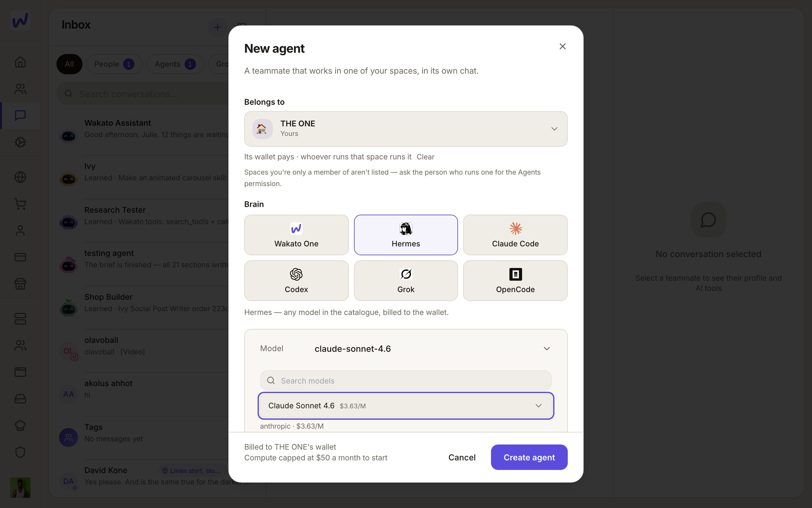This screenshot has height=508, width=812.
Task: Click the gear settings icon in sidebar
Action: click(x=20, y=142)
